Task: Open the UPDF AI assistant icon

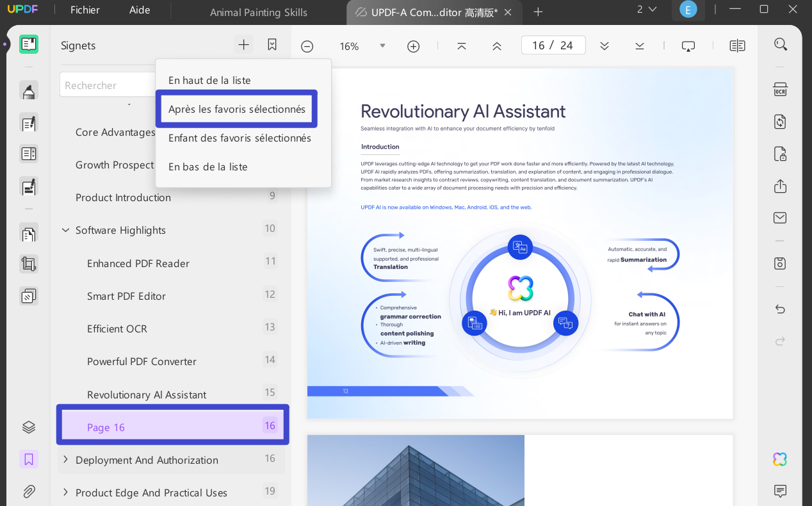Action: (779, 459)
